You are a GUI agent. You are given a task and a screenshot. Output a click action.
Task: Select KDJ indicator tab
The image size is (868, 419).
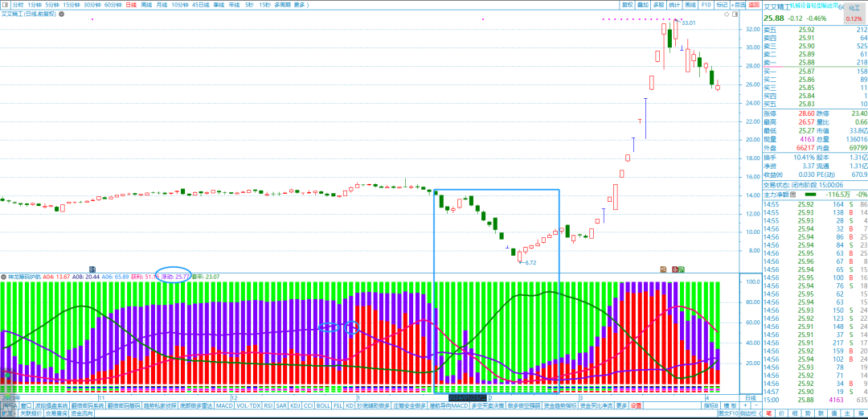295,405
